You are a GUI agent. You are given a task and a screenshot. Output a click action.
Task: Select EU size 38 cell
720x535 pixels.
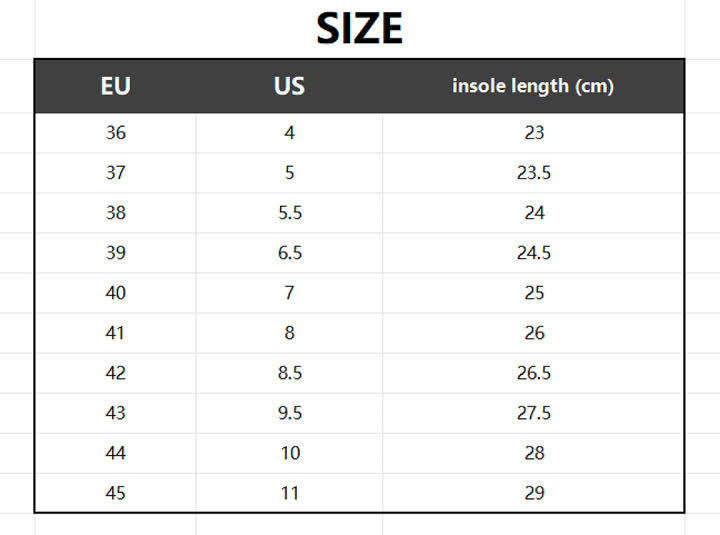[116, 213]
